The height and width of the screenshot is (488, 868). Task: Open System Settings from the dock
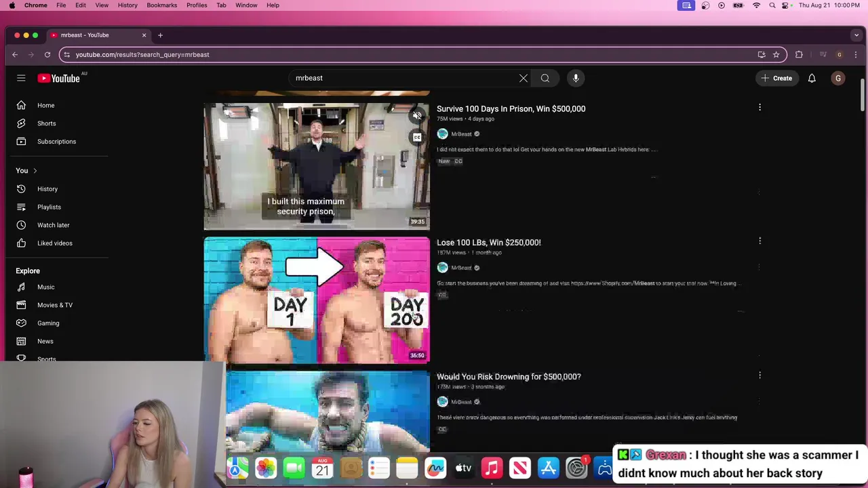576,468
